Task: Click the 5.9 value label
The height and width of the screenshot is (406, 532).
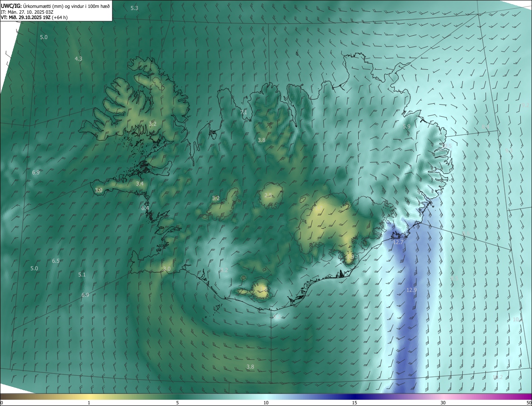Action: click(406, 126)
